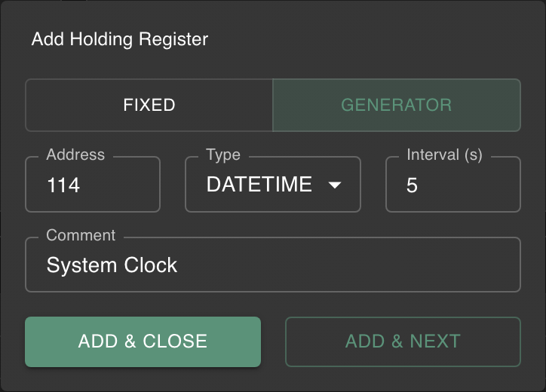Viewport: 546px width, 392px height.
Task: Click the Address field label
Action: point(75,155)
